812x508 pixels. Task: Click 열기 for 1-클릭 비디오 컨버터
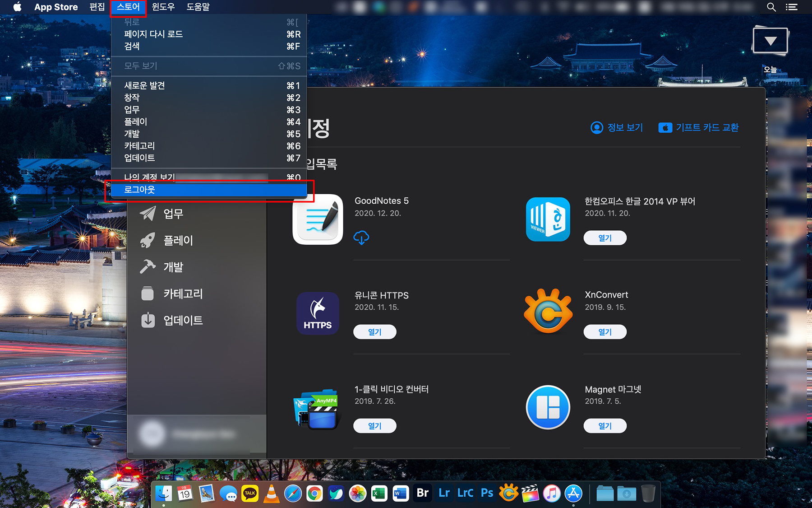375,426
